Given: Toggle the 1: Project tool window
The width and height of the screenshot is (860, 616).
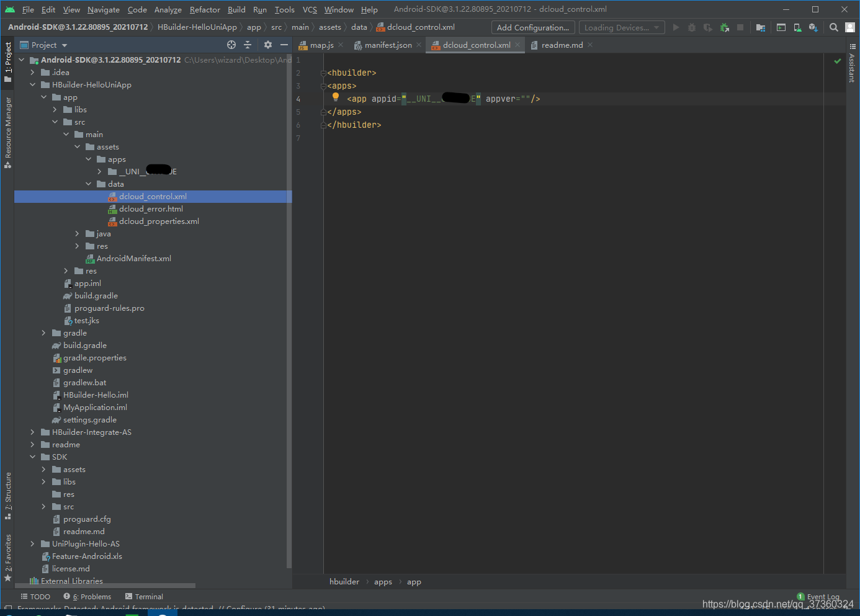Looking at the screenshot, I should pos(8,62).
